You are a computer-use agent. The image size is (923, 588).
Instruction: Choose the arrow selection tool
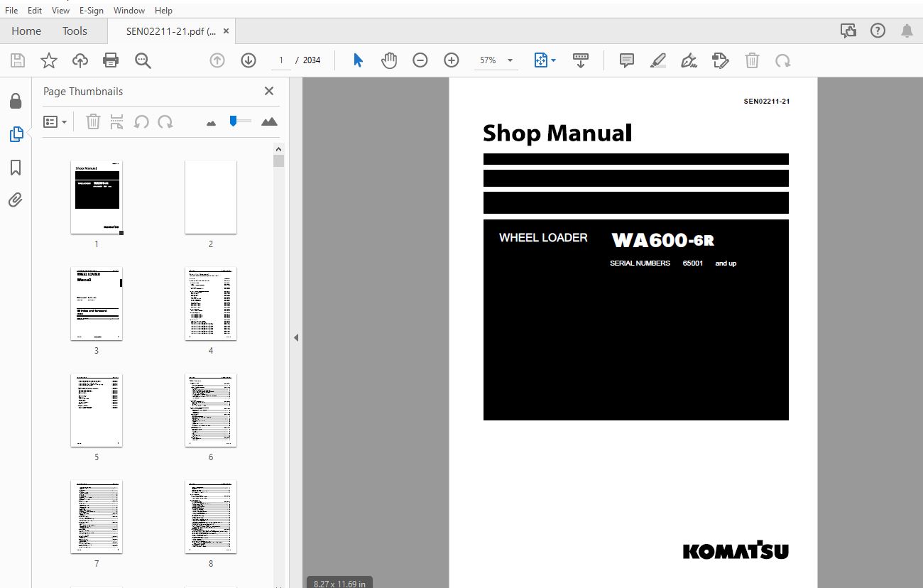pos(359,60)
